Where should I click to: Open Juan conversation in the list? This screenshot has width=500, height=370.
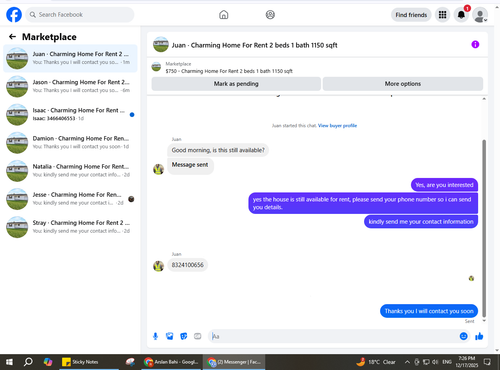pyautogui.click(x=70, y=58)
